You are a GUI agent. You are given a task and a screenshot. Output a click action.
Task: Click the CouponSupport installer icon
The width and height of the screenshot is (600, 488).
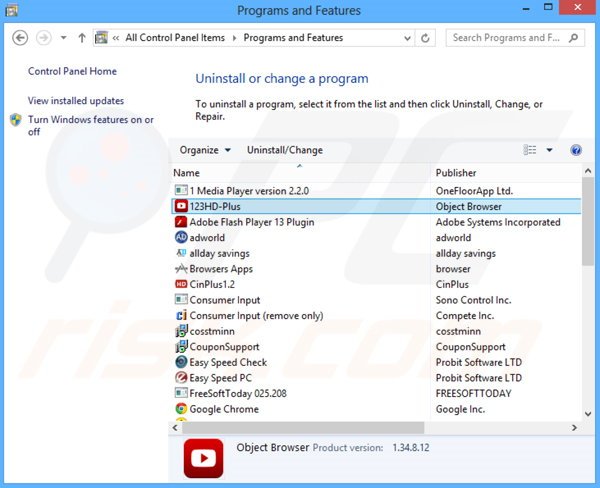point(181,346)
